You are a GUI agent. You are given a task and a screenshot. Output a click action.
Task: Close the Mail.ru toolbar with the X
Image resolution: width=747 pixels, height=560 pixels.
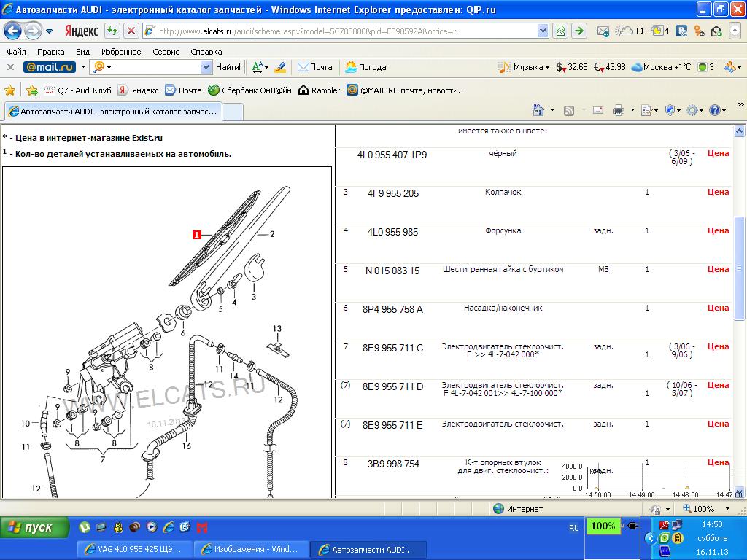tap(10, 67)
